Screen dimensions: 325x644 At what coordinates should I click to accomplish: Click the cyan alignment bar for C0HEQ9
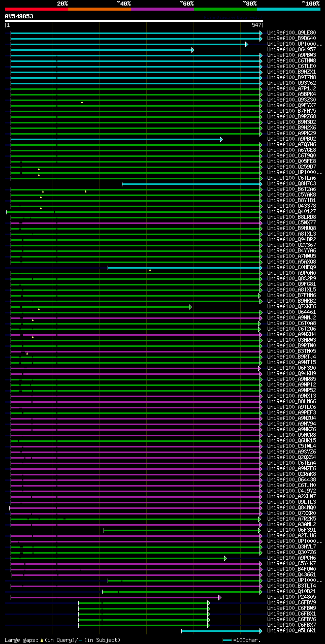185,268
